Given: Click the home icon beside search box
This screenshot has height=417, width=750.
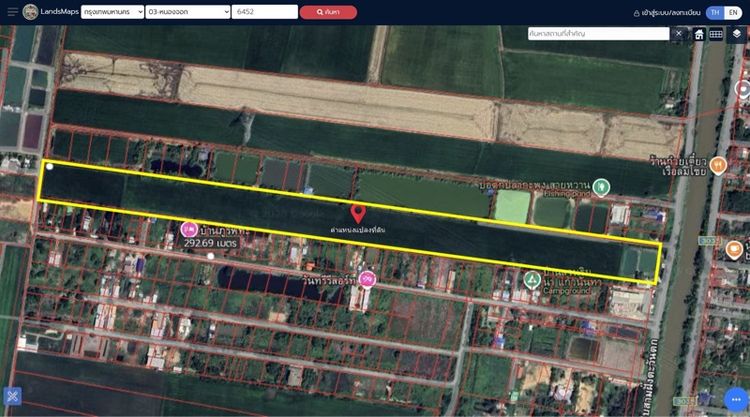Looking at the screenshot, I should [x=699, y=34].
